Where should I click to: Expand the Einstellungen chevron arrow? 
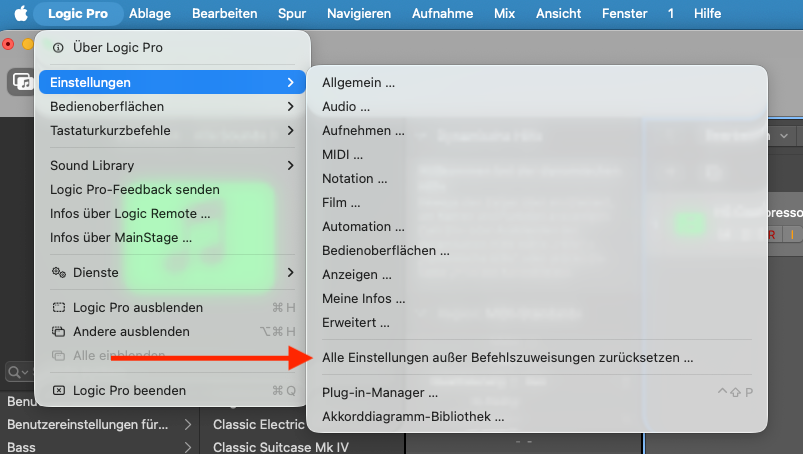(290, 82)
